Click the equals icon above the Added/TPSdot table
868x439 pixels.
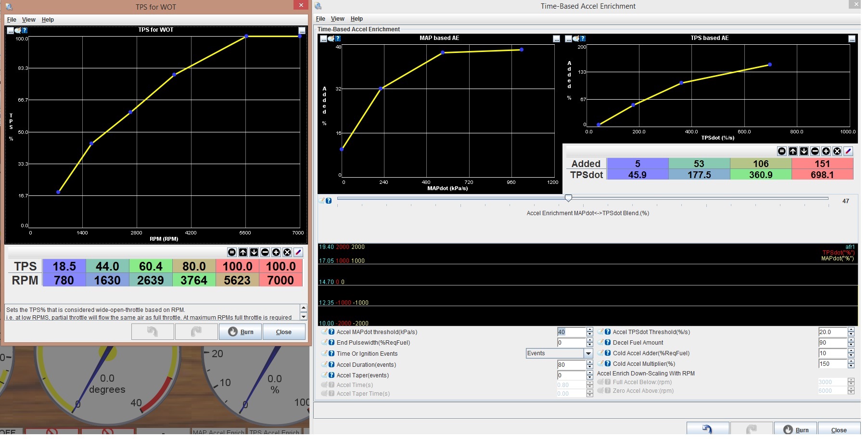click(782, 151)
